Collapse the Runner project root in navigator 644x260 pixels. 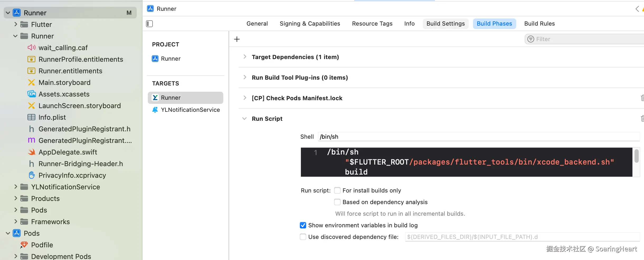click(x=8, y=13)
